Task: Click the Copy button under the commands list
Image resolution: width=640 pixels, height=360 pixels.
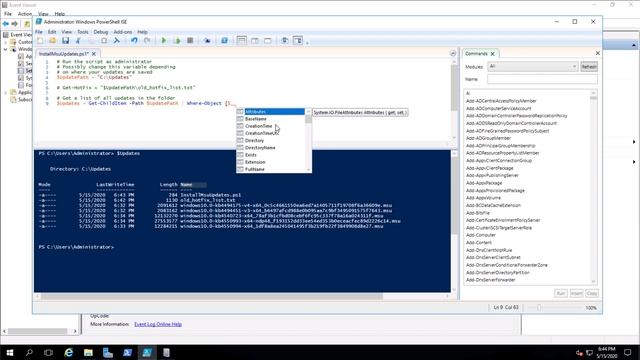Action: (592, 293)
